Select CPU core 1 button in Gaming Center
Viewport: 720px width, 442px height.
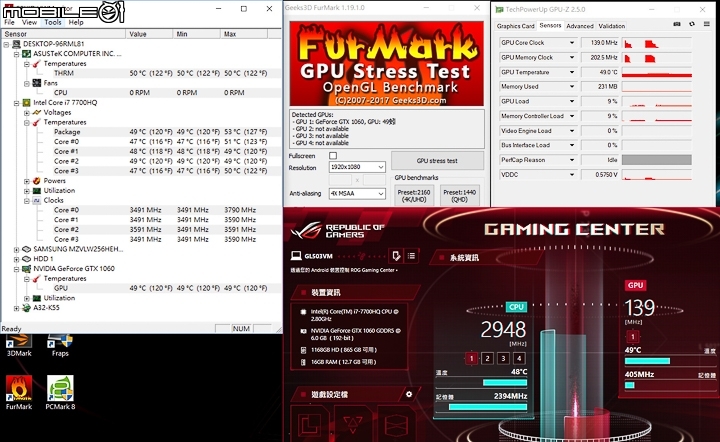coord(472,358)
